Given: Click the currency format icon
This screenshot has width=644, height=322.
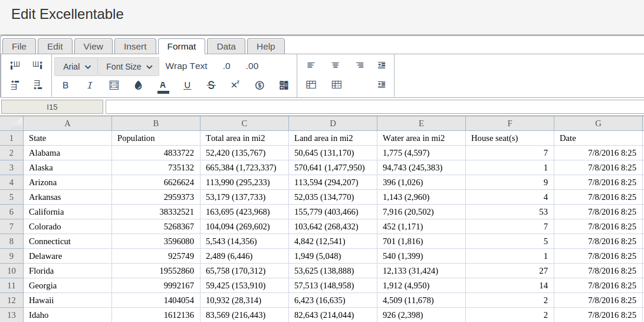Looking at the screenshot, I should [x=259, y=86].
